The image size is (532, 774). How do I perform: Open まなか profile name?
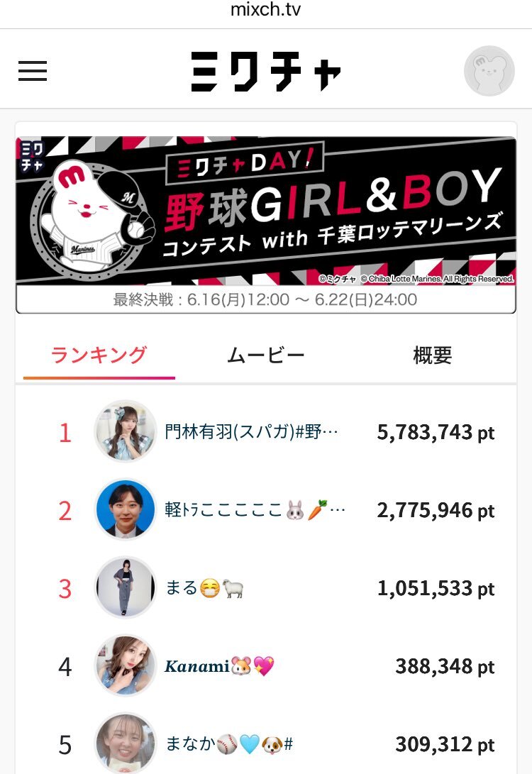tap(229, 744)
